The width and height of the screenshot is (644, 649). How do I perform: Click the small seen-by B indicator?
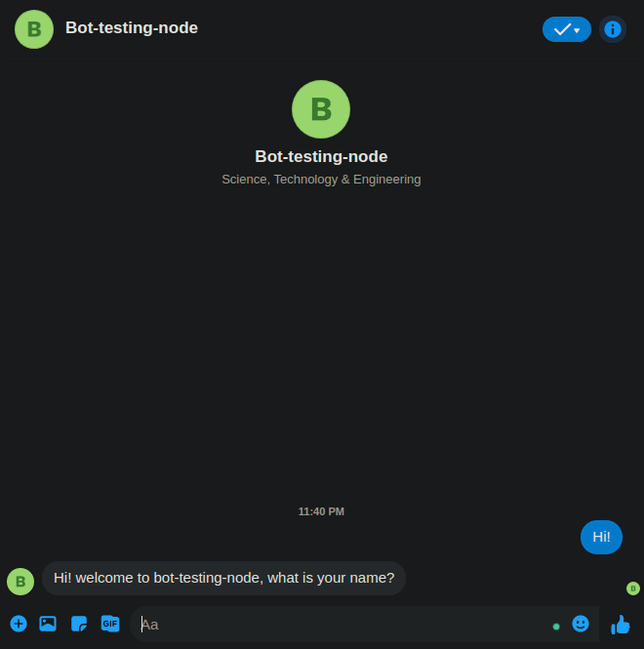(x=633, y=588)
